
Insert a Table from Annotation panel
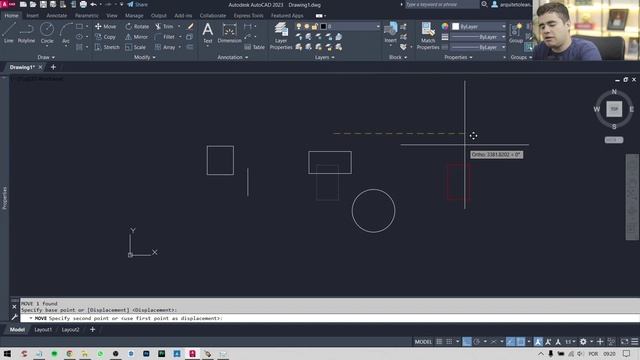[255, 47]
